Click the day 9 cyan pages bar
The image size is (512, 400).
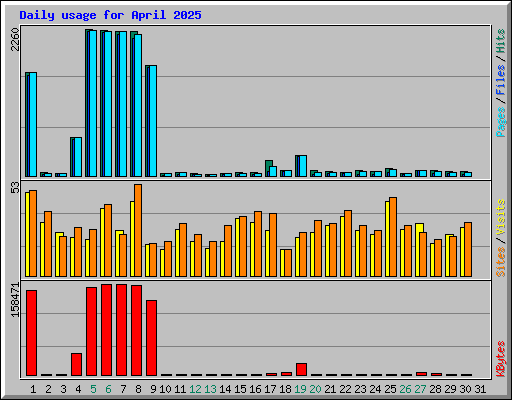click(x=153, y=121)
